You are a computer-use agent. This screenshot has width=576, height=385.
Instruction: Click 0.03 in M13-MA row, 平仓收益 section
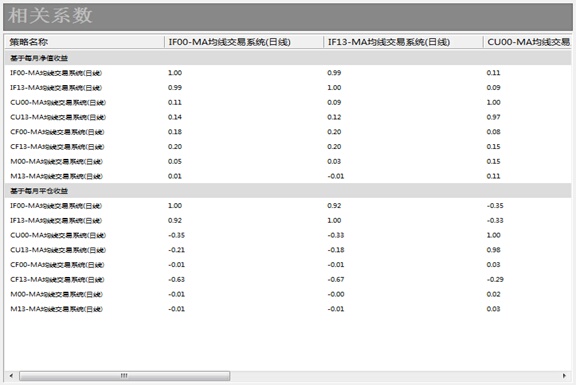point(494,309)
